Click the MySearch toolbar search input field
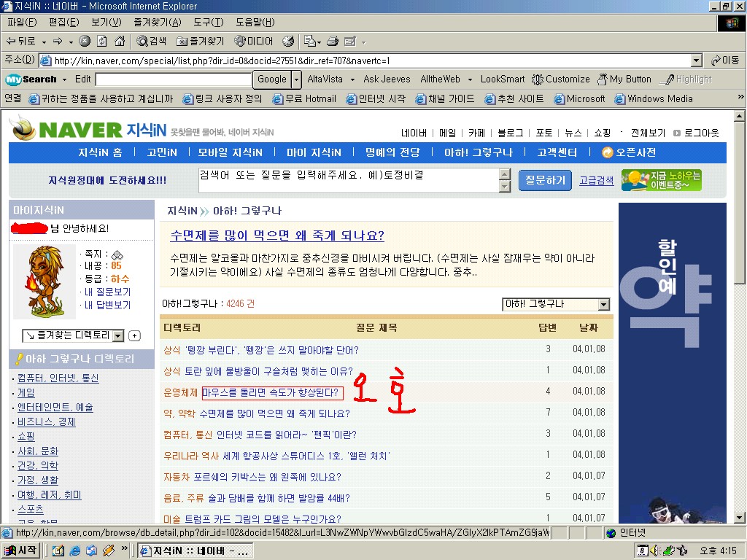Screen dimensions: 747x560 tap(174, 79)
